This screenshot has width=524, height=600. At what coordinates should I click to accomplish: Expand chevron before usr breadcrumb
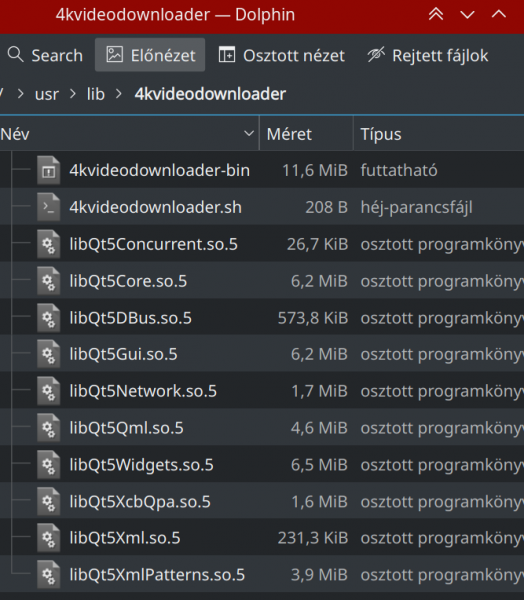21,94
